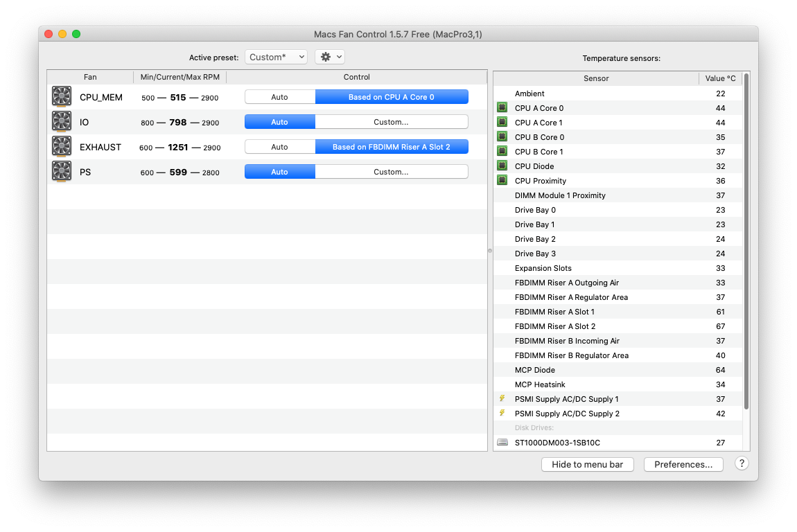The image size is (797, 532).
Task: Select the Ambient sensor row
Action: (618, 94)
